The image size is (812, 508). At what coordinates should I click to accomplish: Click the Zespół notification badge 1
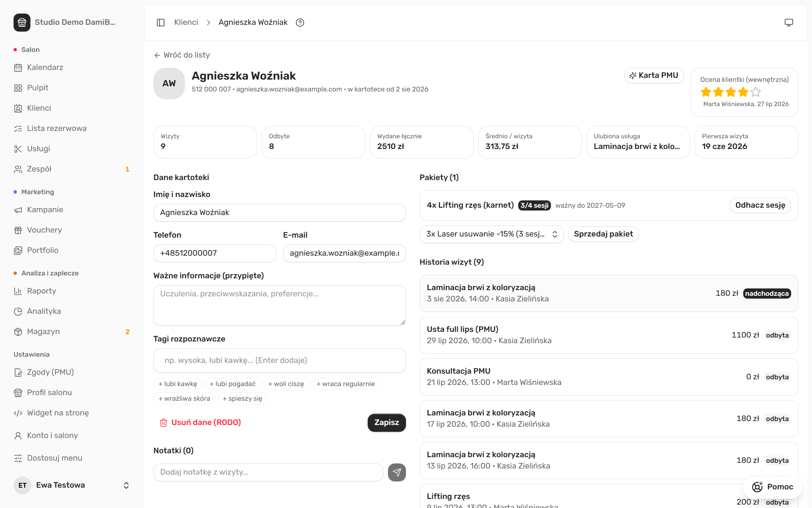pos(127,169)
